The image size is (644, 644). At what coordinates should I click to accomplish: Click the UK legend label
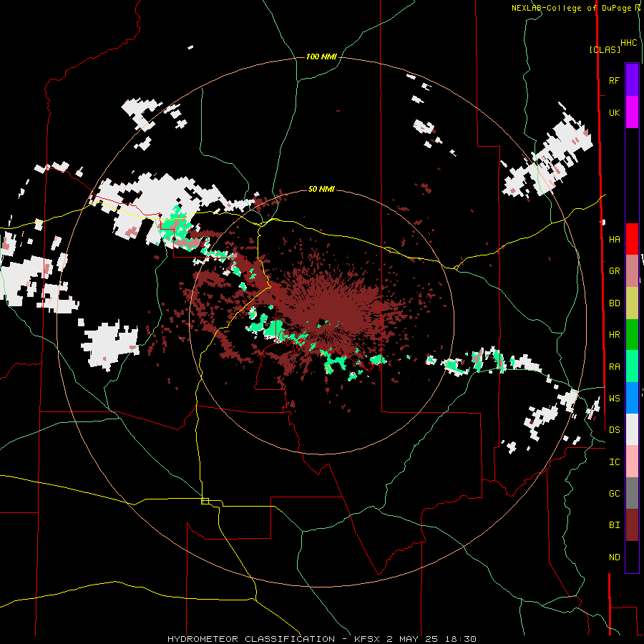click(614, 112)
